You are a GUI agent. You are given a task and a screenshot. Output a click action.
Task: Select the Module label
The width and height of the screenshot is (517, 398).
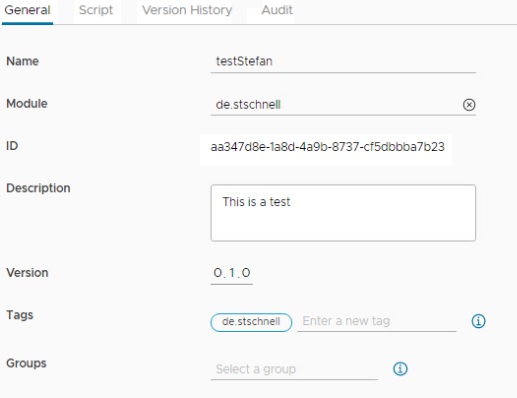click(x=27, y=104)
